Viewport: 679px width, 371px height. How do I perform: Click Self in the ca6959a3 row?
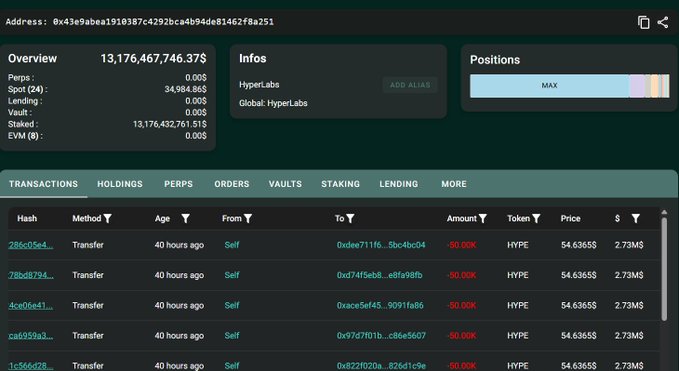coord(232,336)
